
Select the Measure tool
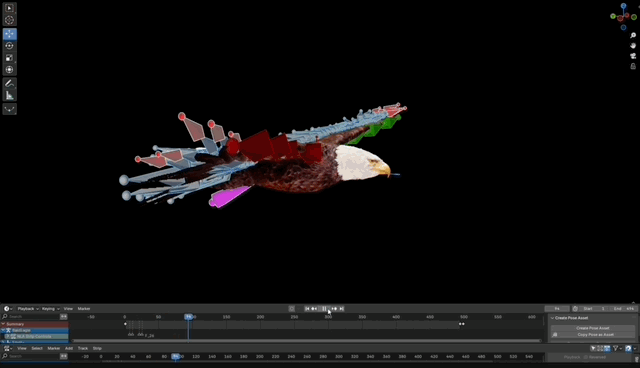coord(9,95)
